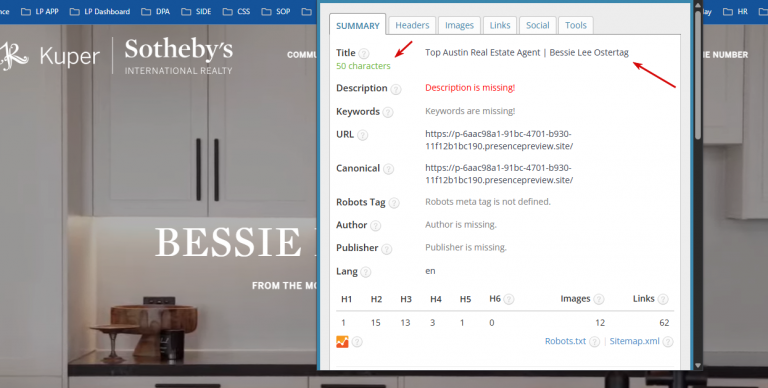
Task: Open the SOP bookmark folder
Action: 276,11
